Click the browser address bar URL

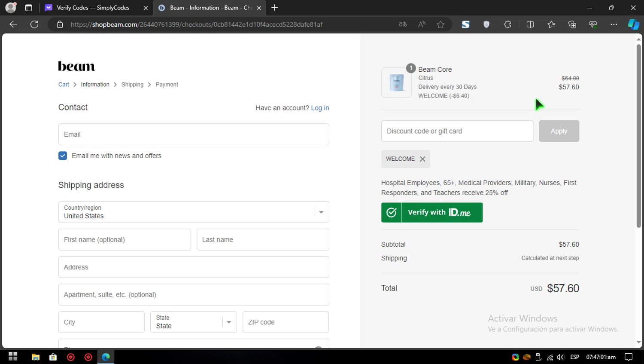point(197,24)
